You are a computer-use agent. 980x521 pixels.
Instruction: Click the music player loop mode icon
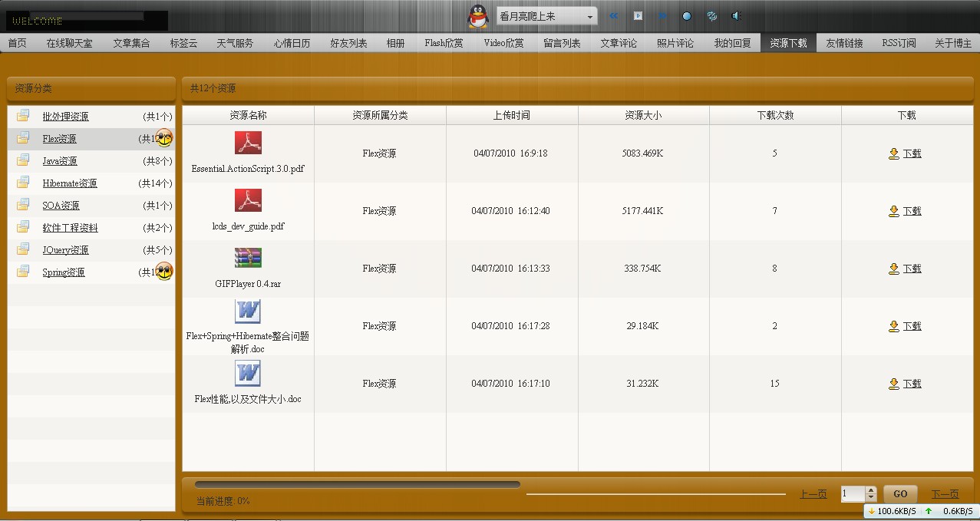(x=711, y=16)
